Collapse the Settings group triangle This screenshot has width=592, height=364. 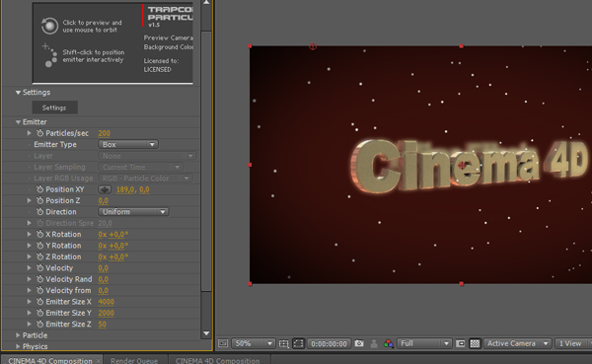click(x=18, y=93)
